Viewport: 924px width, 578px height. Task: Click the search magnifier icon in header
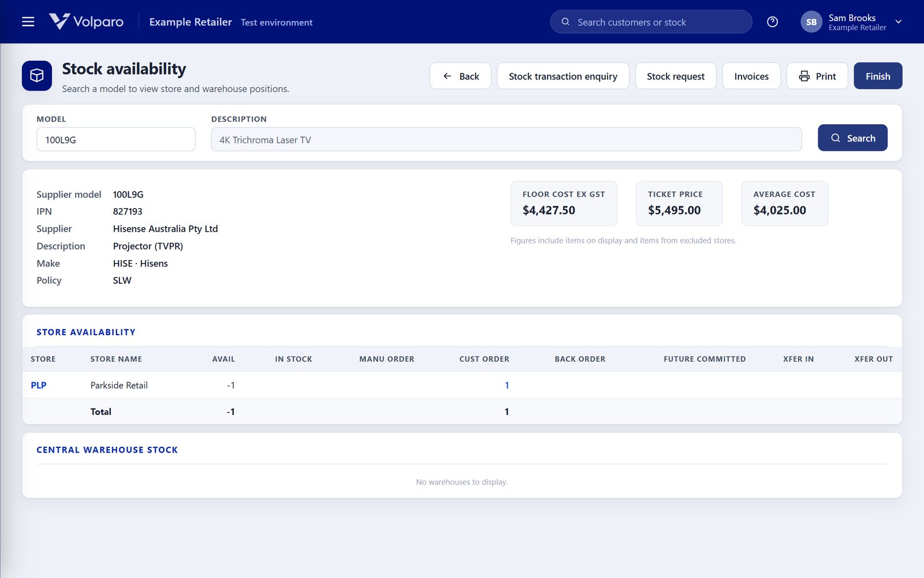click(565, 22)
